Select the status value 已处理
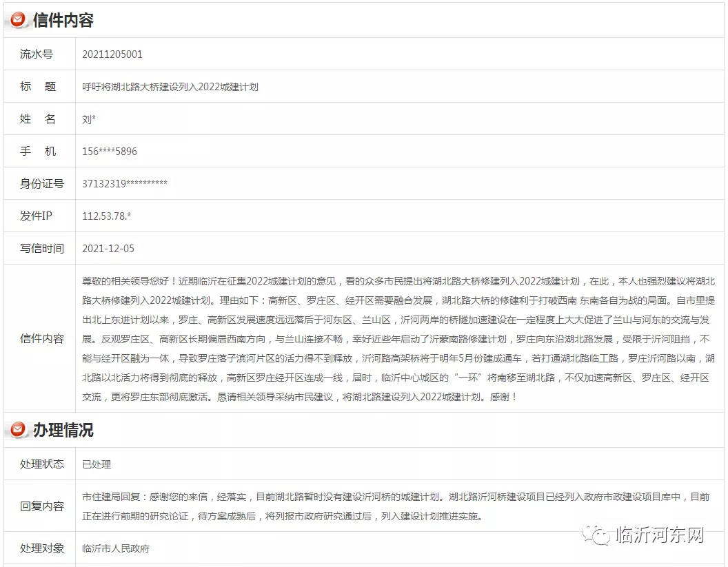Screen dimensions: 728x567 click(97, 464)
